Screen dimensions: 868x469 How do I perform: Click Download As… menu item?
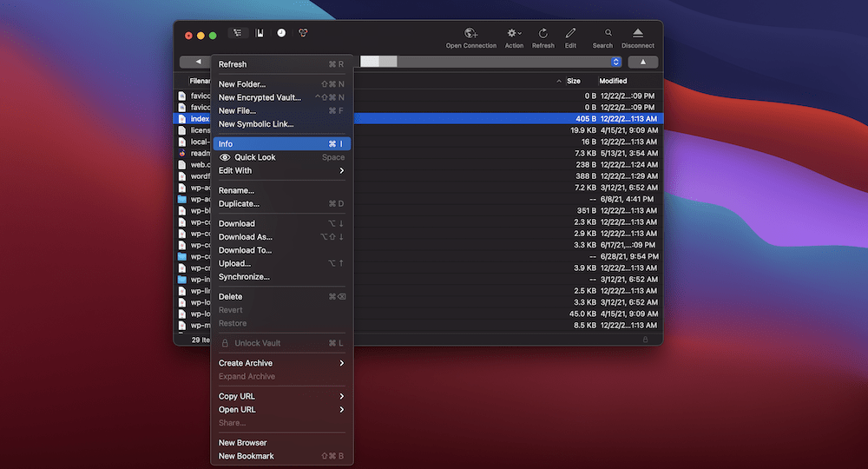pyautogui.click(x=282, y=237)
